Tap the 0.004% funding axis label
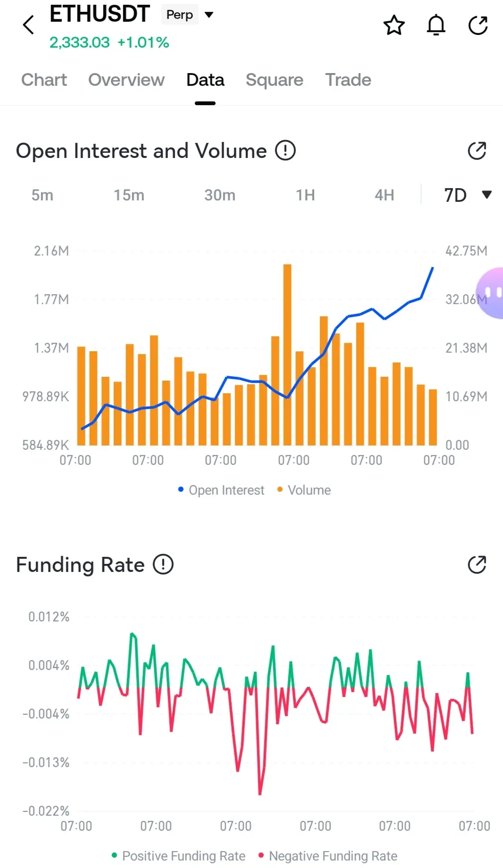This screenshot has width=503, height=868. (x=49, y=665)
